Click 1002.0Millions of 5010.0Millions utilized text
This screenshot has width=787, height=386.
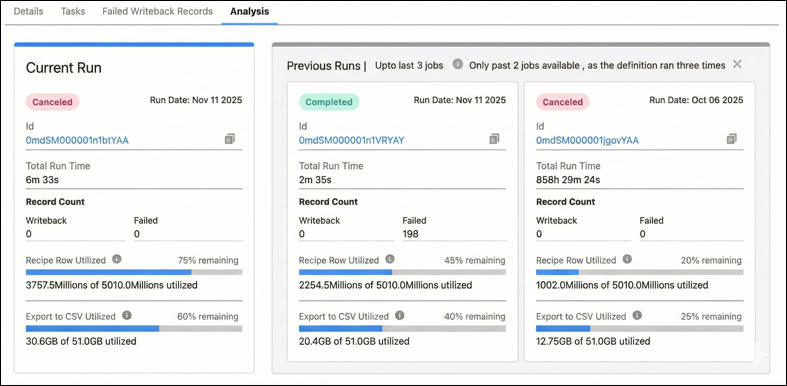622,285
